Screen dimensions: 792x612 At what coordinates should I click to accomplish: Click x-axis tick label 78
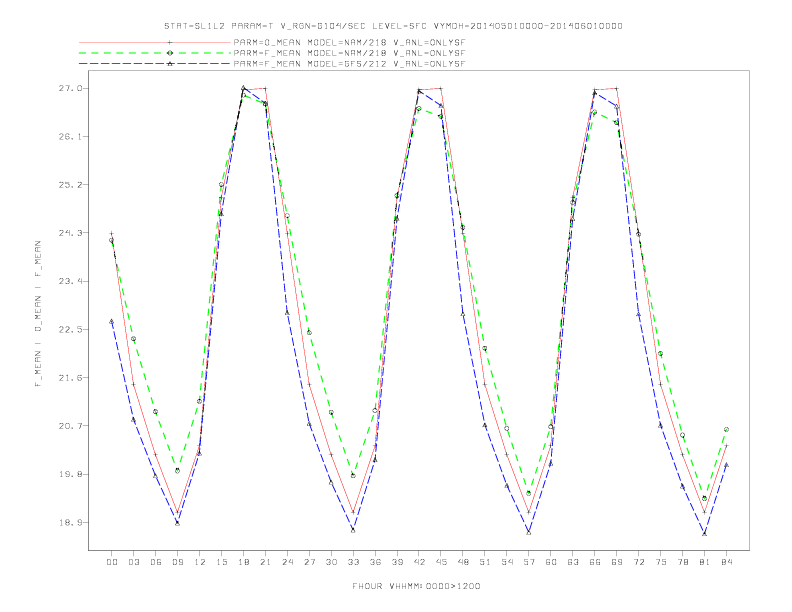[683, 562]
